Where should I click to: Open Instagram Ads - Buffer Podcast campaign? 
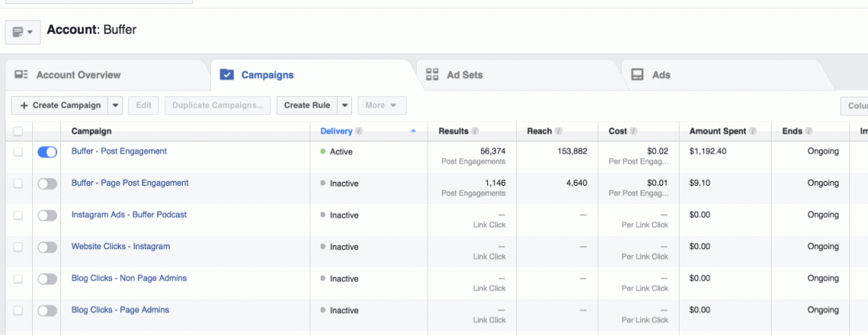[x=129, y=215]
